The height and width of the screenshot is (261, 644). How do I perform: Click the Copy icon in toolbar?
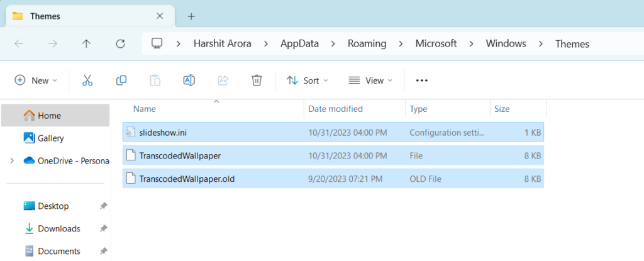point(121,80)
